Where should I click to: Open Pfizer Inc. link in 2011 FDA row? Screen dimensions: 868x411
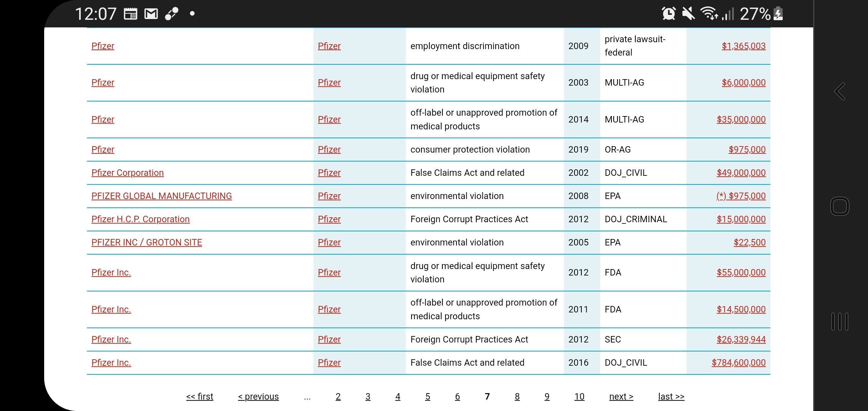click(x=111, y=309)
